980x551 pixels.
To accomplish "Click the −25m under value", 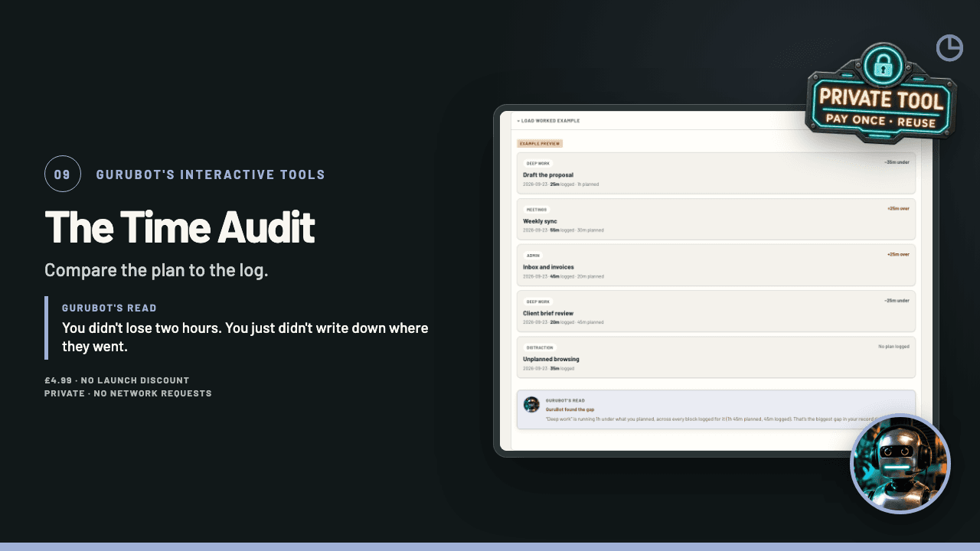I will (x=897, y=300).
